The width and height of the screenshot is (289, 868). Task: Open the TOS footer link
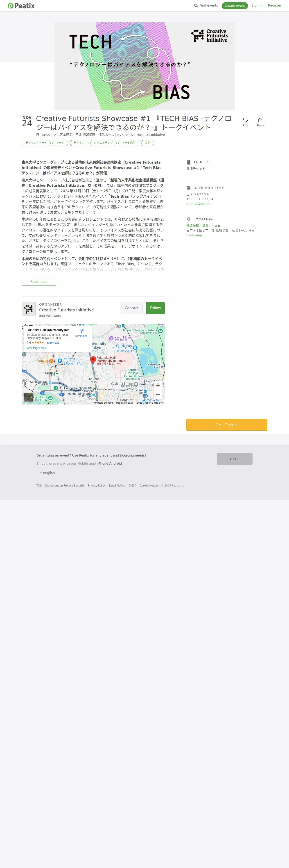click(x=39, y=486)
